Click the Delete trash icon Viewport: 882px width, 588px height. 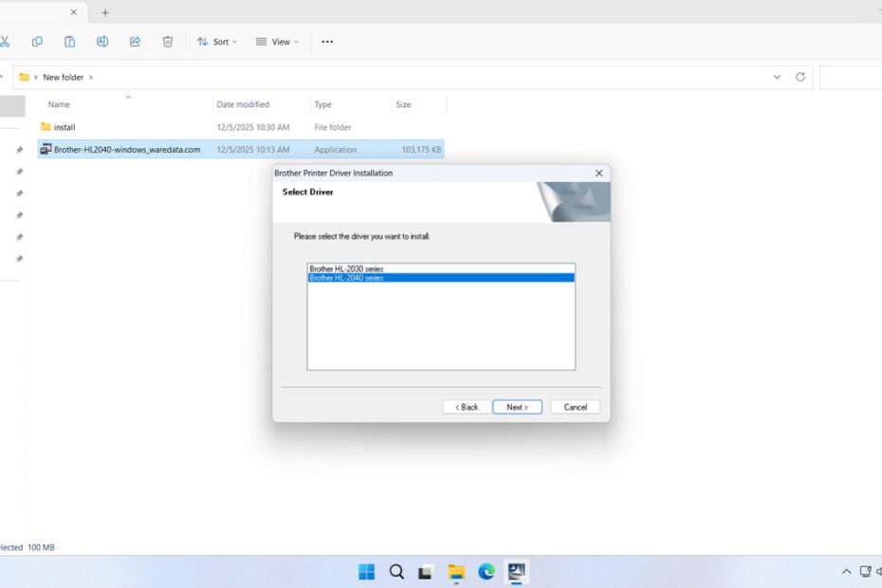(x=168, y=42)
